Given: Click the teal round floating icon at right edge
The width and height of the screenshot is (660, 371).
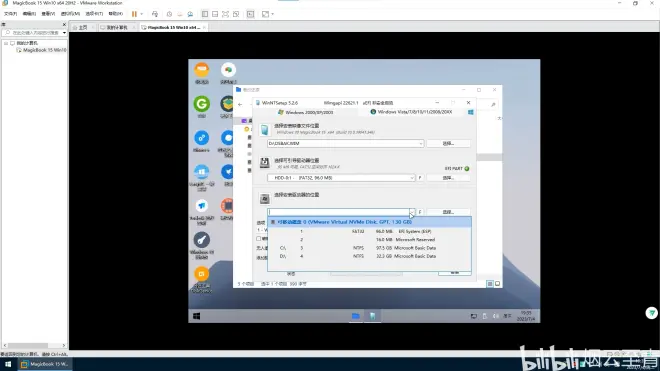Looking at the screenshot, I should [652, 313].
